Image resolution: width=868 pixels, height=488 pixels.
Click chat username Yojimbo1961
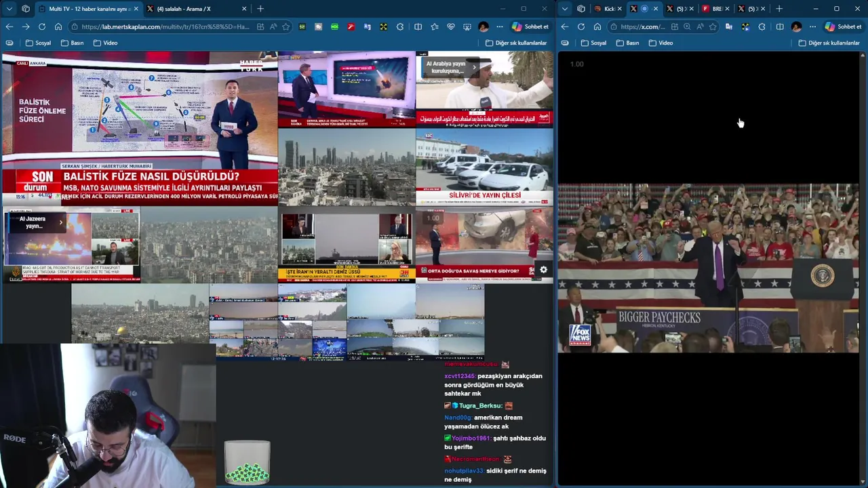click(471, 438)
